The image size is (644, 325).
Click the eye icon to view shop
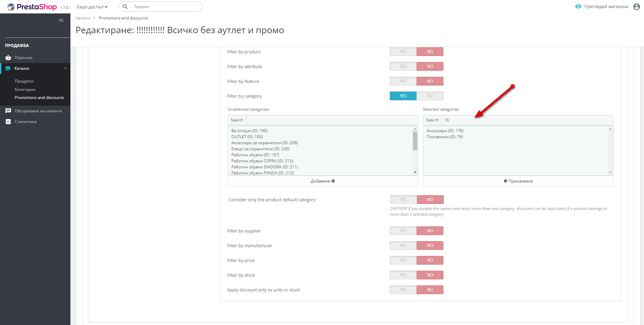pyautogui.click(x=578, y=7)
